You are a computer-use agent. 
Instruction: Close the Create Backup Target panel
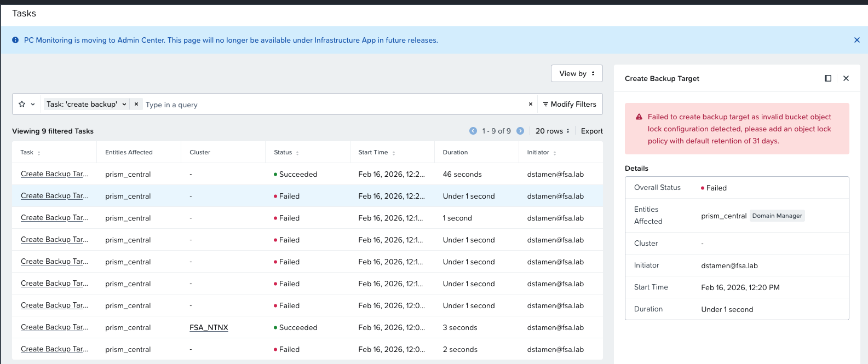click(x=846, y=78)
